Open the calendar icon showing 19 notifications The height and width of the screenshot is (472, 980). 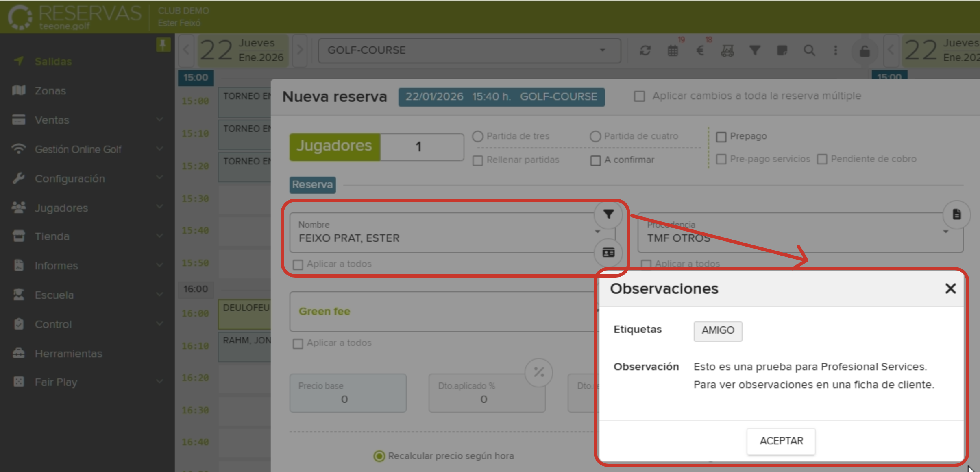pos(673,50)
